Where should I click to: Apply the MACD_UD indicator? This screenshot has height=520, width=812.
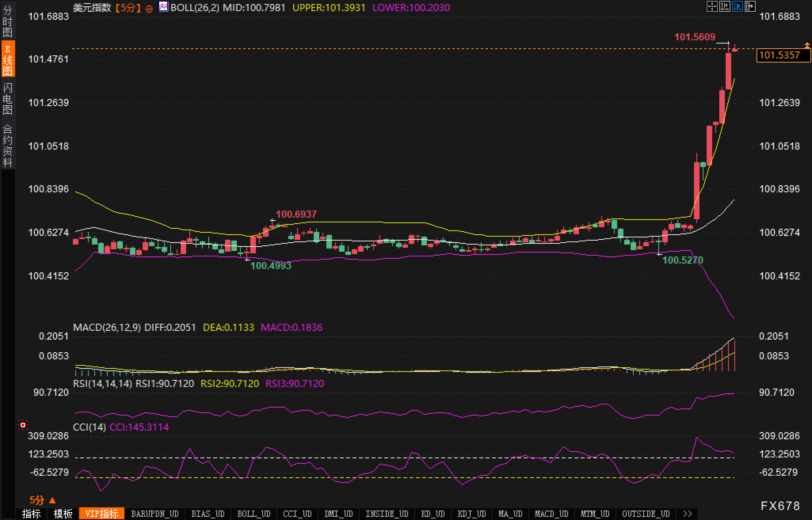[x=551, y=514]
